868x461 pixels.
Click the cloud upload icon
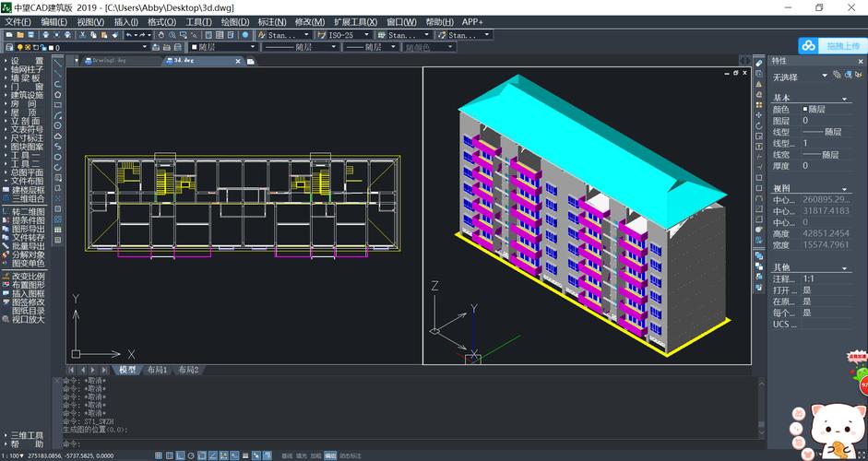809,45
